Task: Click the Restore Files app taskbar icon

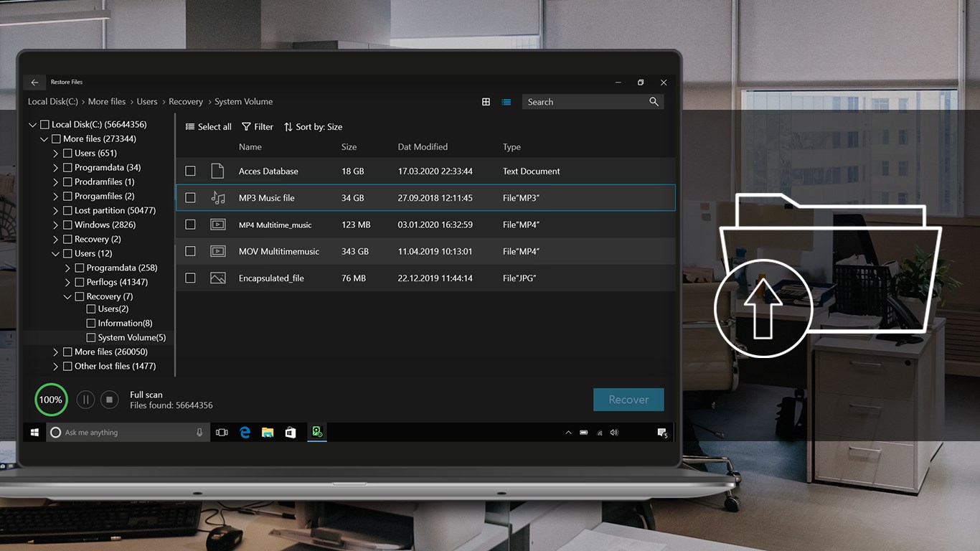Action: 317,432
